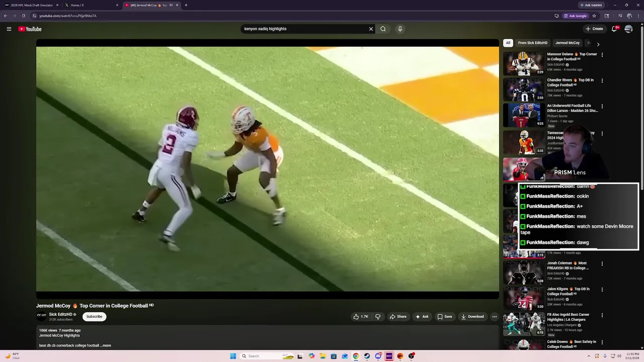The width and height of the screenshot is (644, 362).
Task: Clear the search box with the X
Action: pyautogui.click(x=371, y=29)
